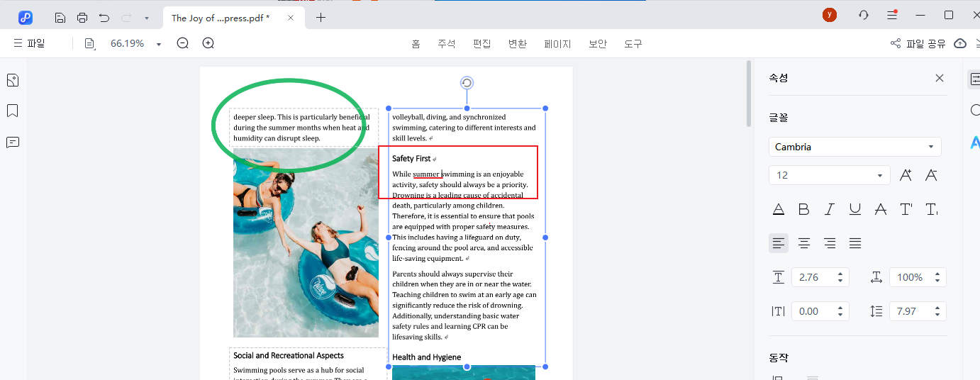The height and width of the screenshot is (380, 980).
Task: Click the save document icon
Action: [60, 18]
